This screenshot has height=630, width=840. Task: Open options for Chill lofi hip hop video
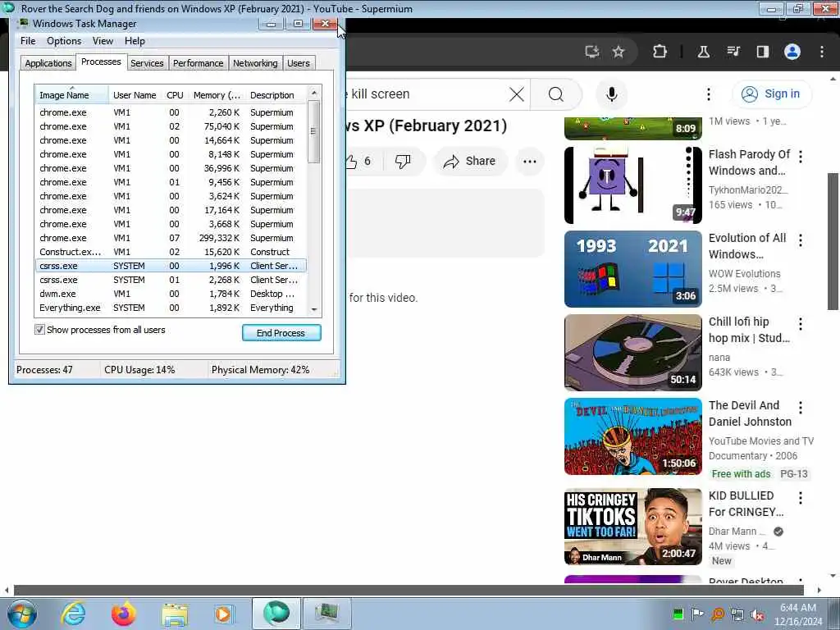click(801, 323)
